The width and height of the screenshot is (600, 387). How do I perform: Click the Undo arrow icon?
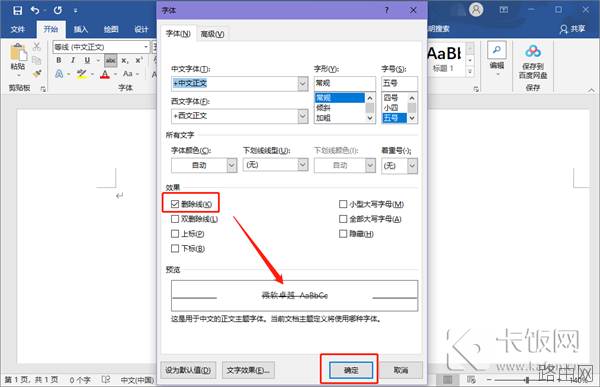(x=35, y=10)
